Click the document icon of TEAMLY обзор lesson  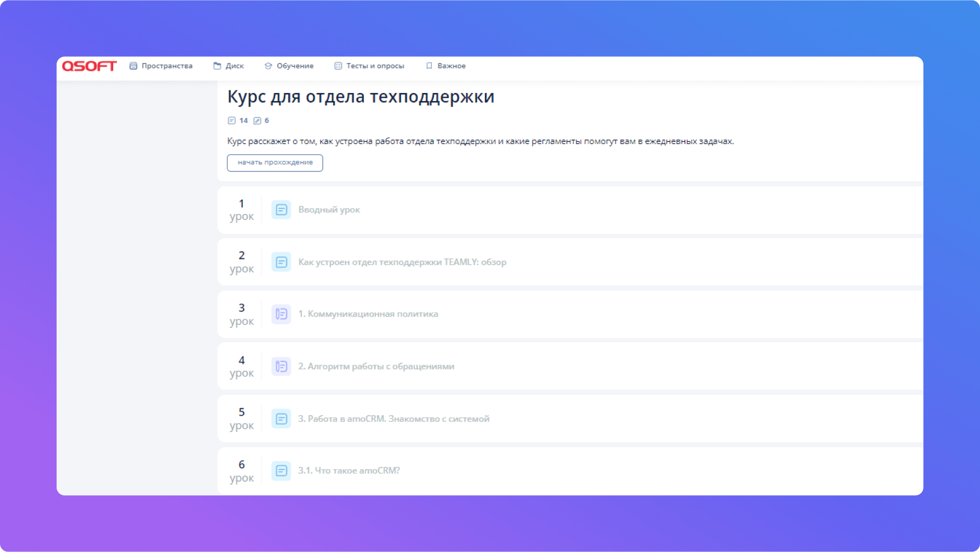281,262
